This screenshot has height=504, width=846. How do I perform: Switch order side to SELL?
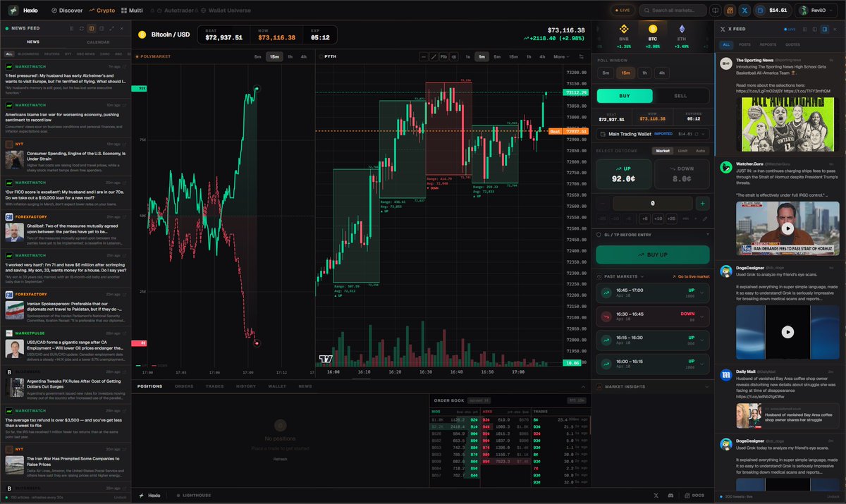point(681,96)
